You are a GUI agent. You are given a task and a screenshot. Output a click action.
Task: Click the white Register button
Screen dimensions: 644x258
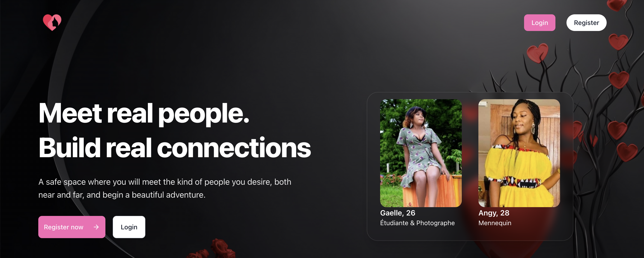pos(586,23)
